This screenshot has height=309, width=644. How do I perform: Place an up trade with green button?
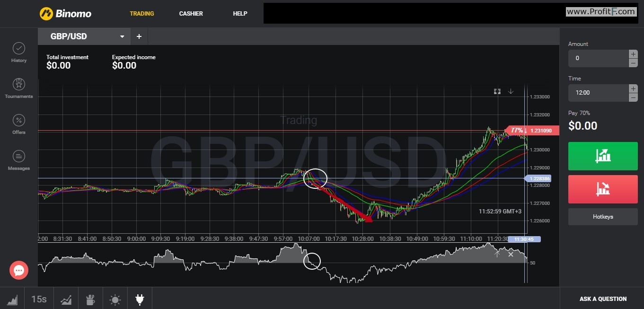click(603, 156)
